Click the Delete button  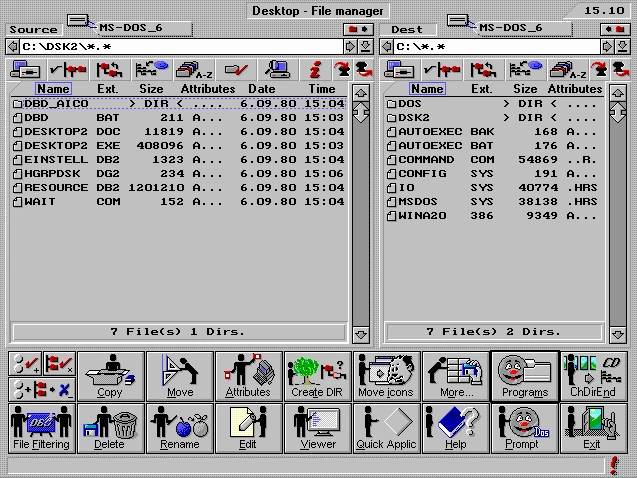pos(111,428)
